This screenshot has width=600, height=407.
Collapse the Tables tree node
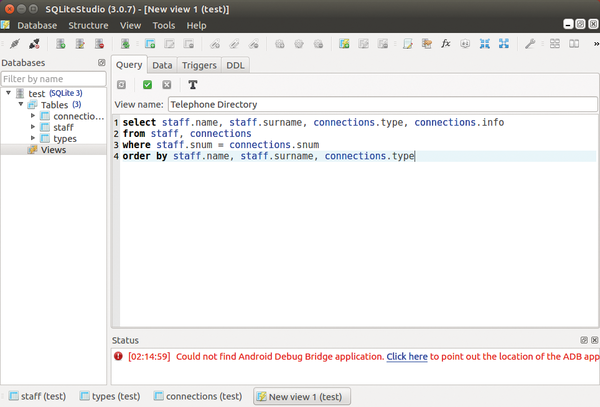point(20,105)
